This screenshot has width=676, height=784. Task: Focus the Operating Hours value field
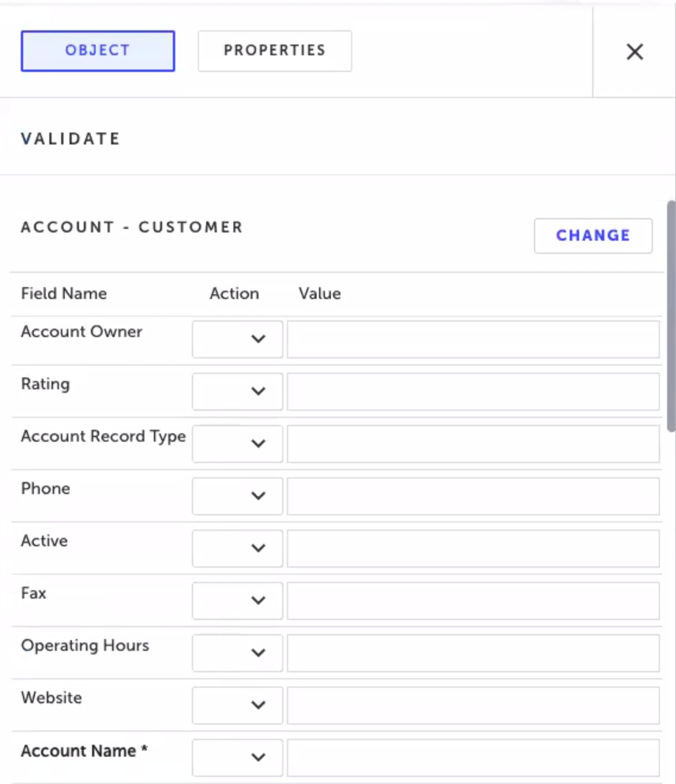point(473,653)
